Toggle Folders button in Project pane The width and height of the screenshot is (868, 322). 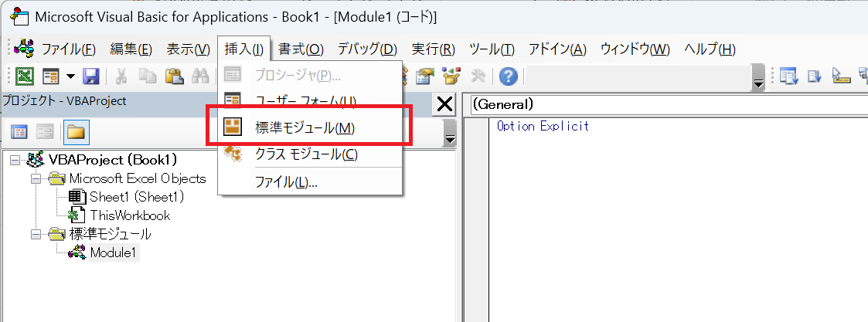(76, 132)
